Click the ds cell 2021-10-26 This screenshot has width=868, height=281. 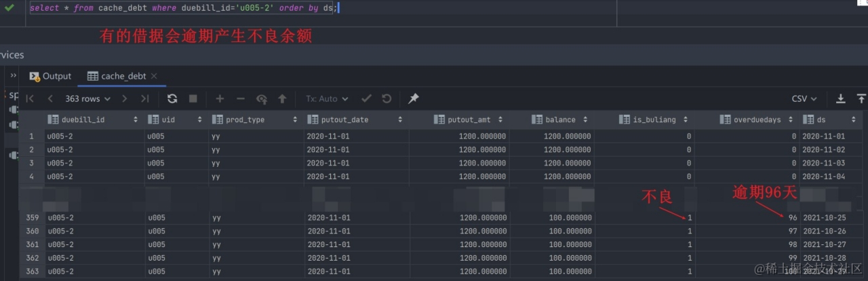tap(833, 231)
